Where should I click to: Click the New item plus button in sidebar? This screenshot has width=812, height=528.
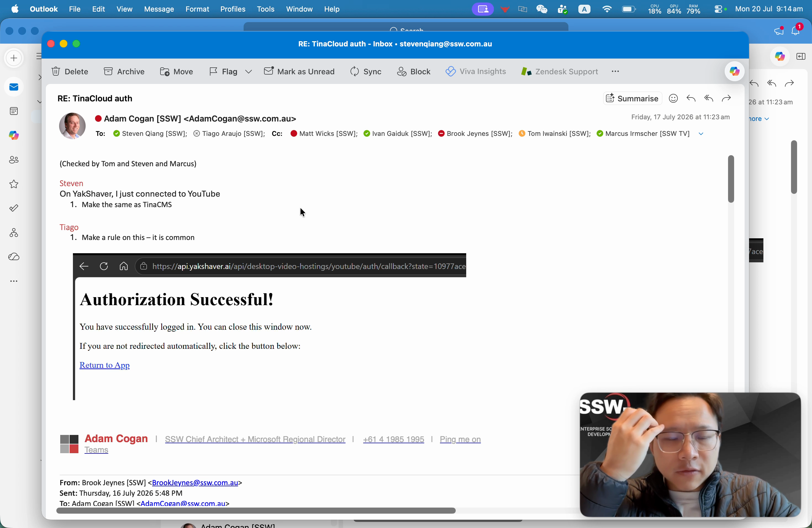click(x=14, y=58)
